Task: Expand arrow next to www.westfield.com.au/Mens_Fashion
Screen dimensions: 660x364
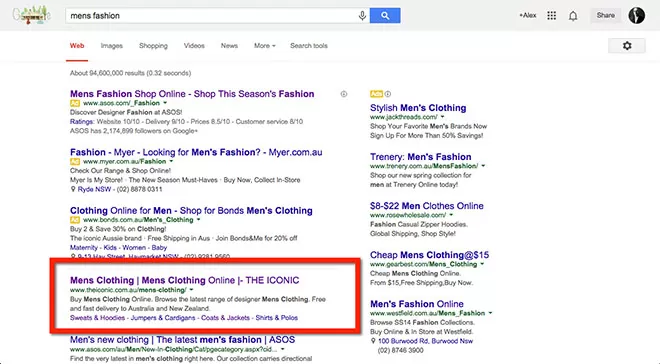Action: click(x=490, y=313)
